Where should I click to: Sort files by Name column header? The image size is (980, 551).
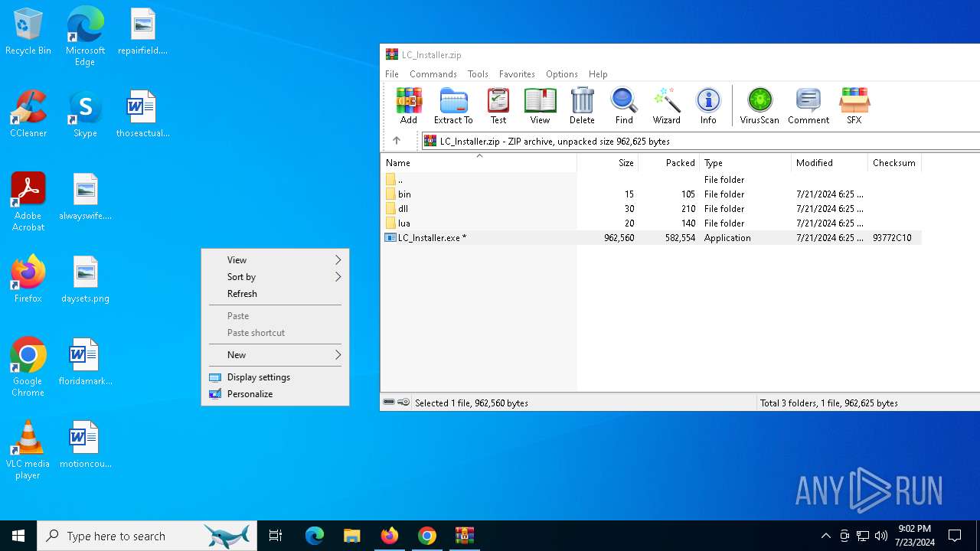[479, 163]
